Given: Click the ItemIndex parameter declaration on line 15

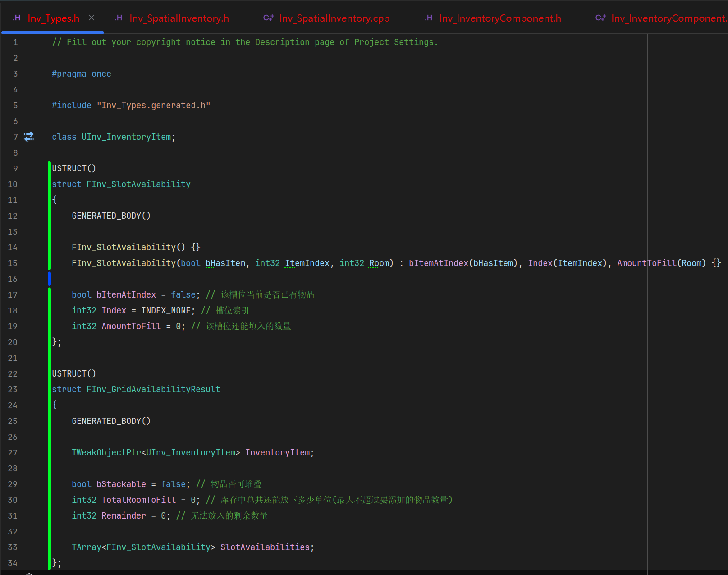Looking at the screenshot, I should [307, 263].
